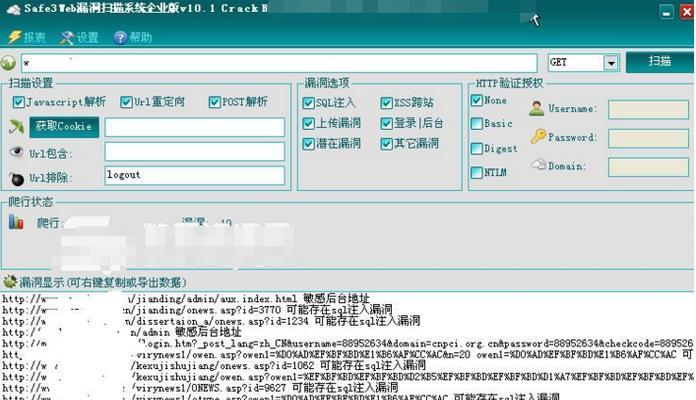The height and width of the screenshot is (400, 696).
Task: Focus the Username input field
Action: pyautogui.click(x=649, y=109)
